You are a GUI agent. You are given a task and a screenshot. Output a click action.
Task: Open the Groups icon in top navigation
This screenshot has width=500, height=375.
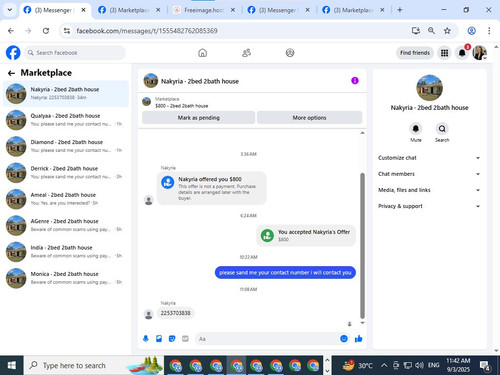pos(290,53)
